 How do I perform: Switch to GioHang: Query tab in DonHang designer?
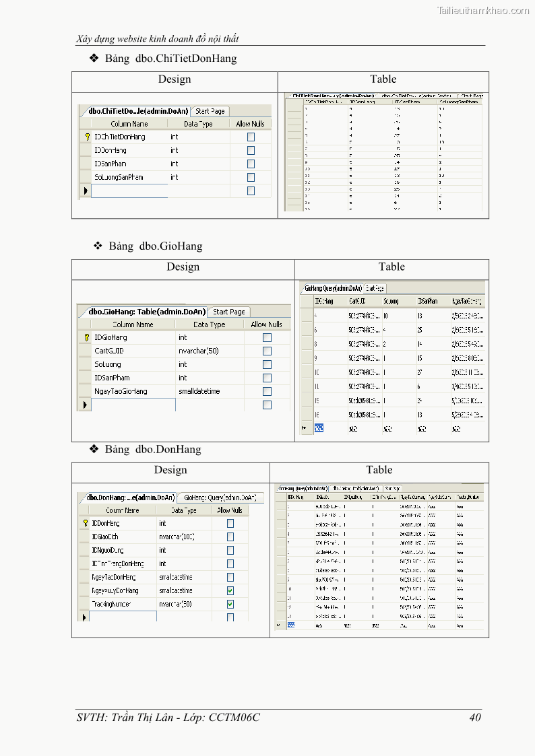[220, 497]
